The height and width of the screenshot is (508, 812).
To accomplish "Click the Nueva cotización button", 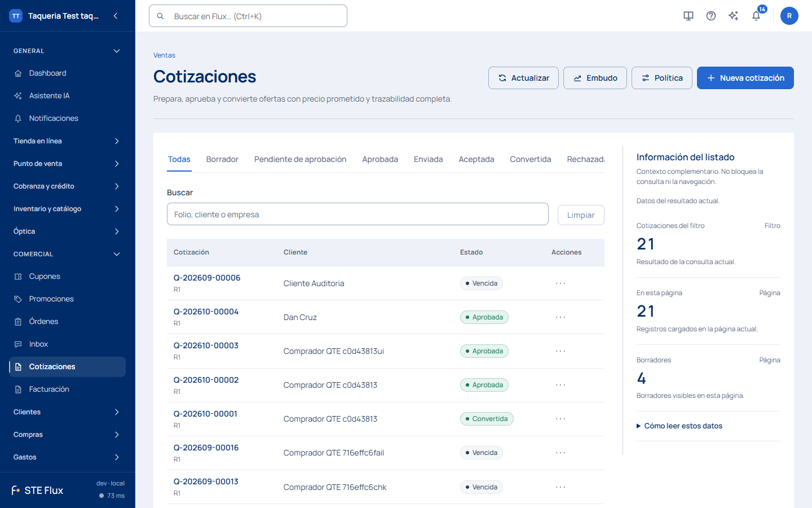I will (x=745, y=78).
